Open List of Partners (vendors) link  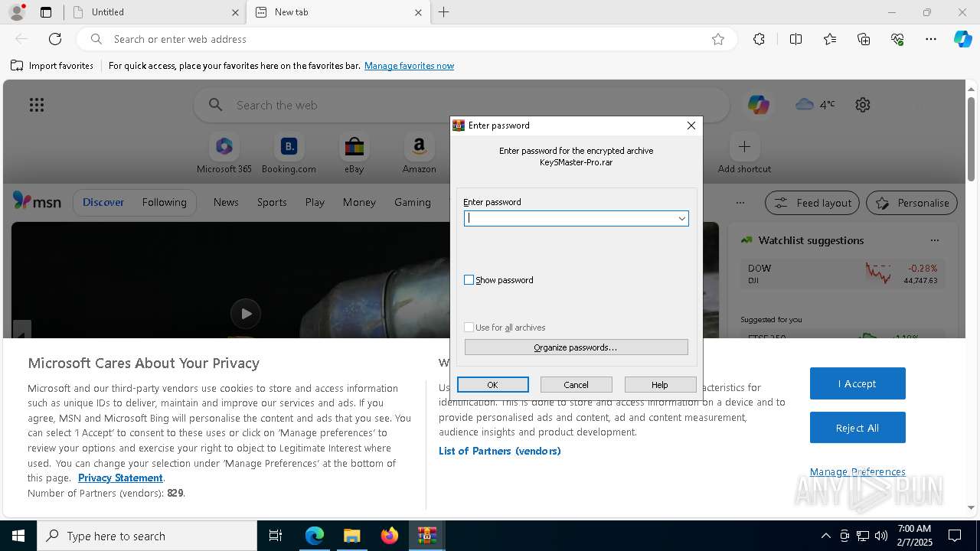point(500,451)
